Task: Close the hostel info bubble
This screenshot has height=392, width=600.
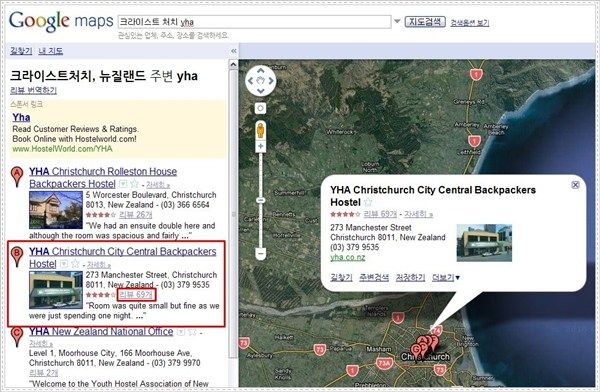Action: click(x=575, y=185)
